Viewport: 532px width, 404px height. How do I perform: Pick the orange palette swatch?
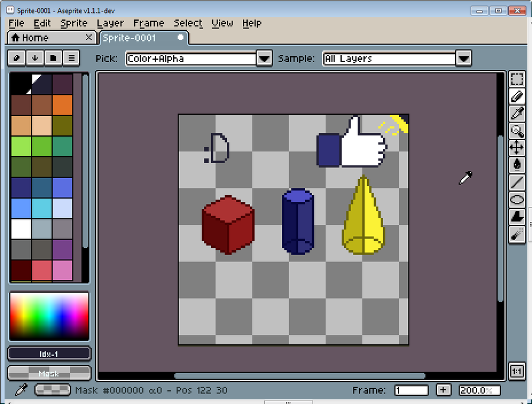click(x=63, y=105)
